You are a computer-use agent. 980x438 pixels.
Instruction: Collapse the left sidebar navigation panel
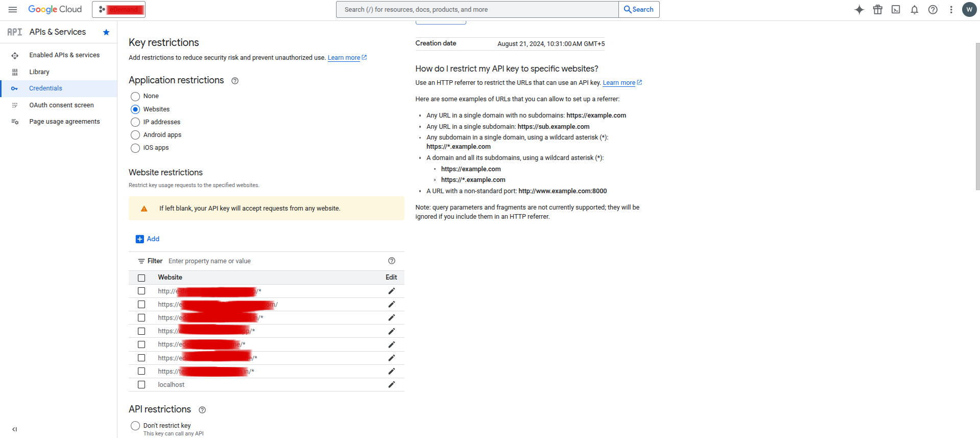click(14, 429)
